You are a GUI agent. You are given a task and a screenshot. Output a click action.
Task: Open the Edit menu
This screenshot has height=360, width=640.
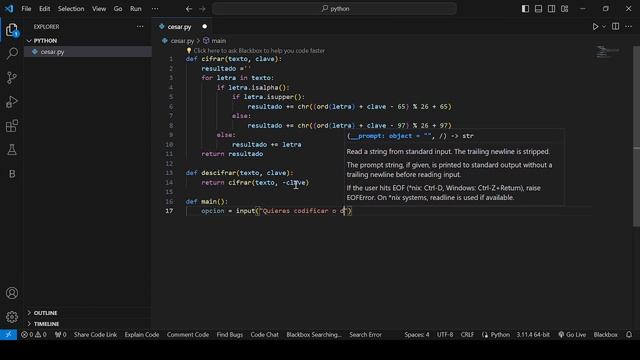pos(44,9)
